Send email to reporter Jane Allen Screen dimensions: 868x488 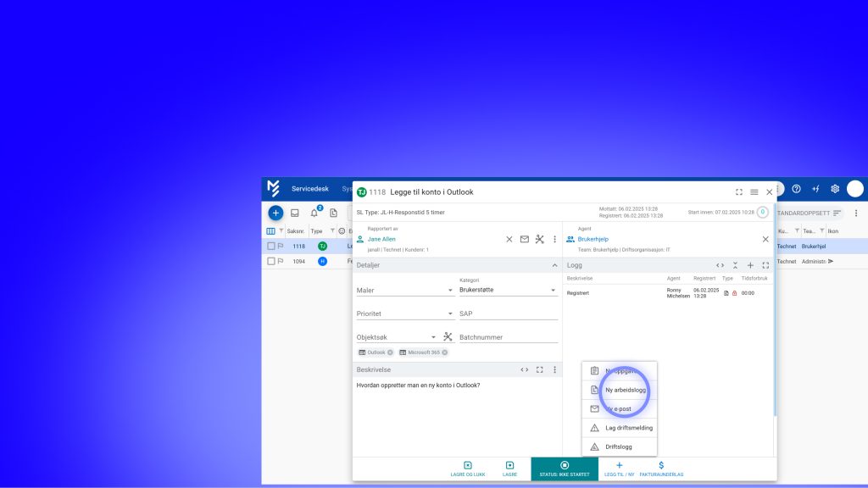coord(524,240)
